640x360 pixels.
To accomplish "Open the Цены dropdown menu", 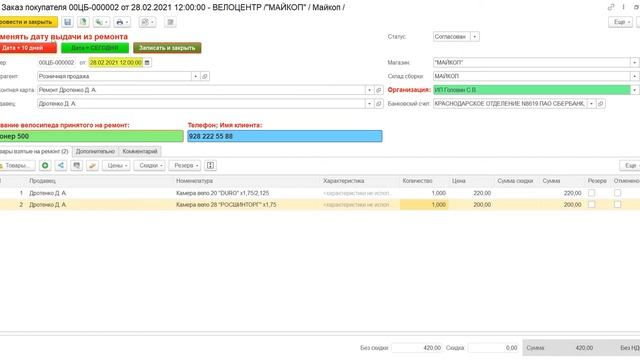I will pos(116,165).
